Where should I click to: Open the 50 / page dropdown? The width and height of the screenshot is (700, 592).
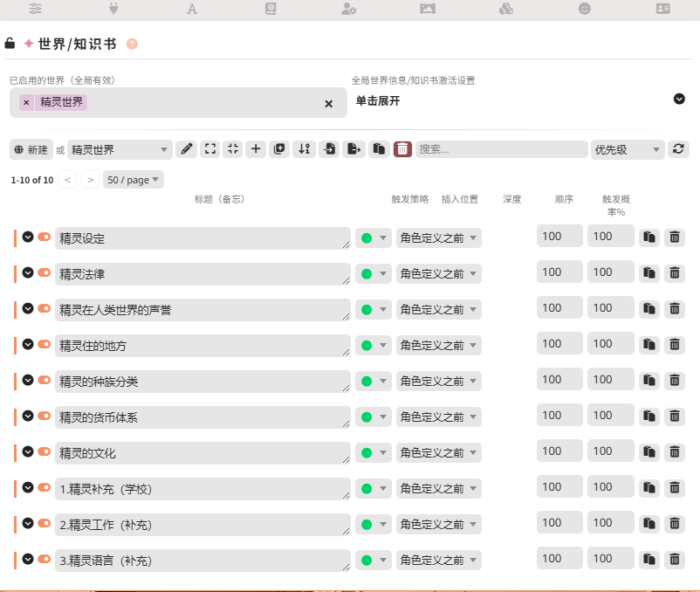coord(133,180)
